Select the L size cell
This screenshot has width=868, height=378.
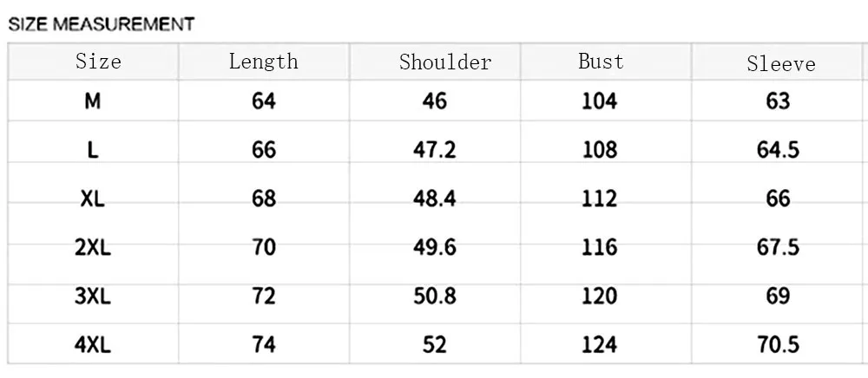click(x=93, y=150)
